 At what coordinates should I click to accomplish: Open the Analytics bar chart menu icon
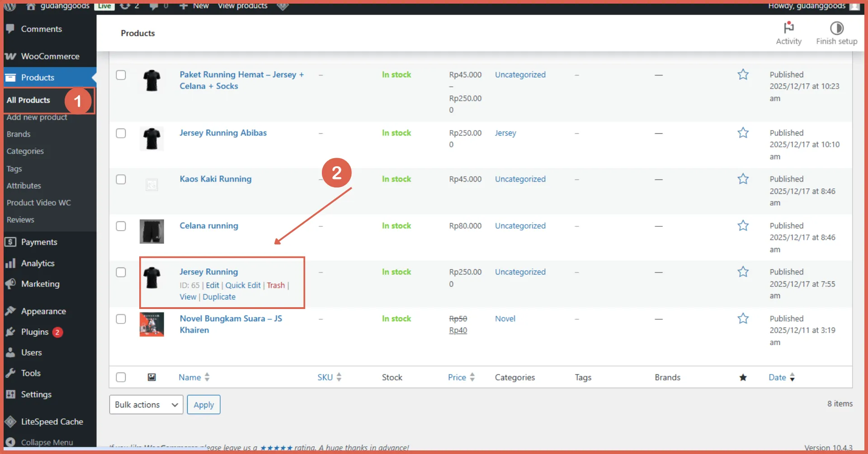point(10,263)
